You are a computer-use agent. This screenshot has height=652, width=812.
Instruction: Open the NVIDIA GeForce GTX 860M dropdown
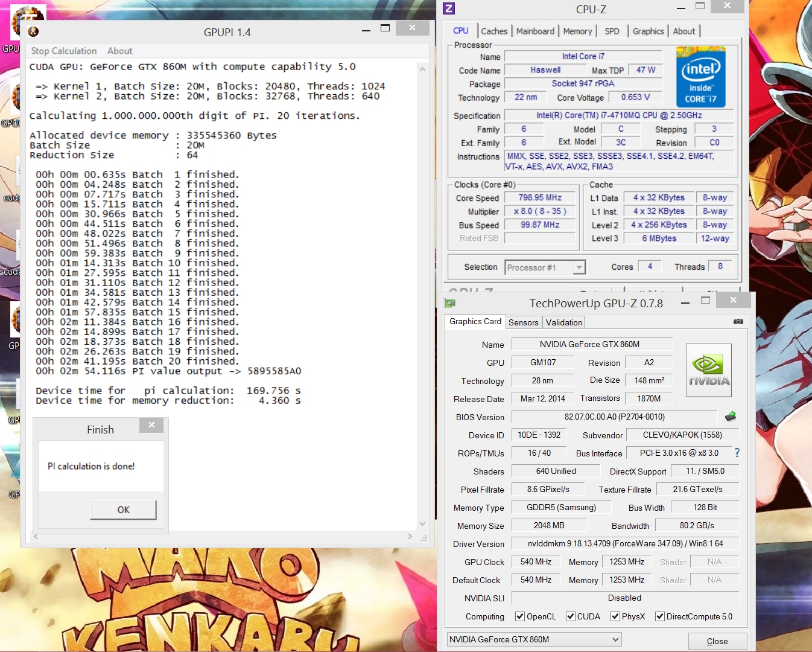534,639
